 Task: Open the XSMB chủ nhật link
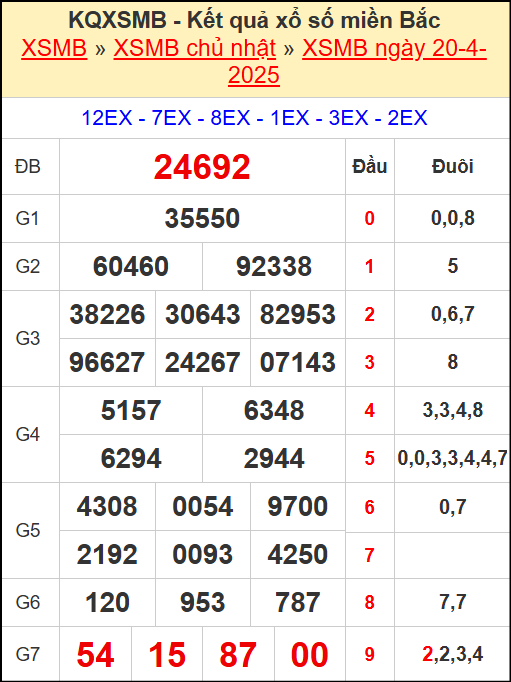tap(194, 48)
